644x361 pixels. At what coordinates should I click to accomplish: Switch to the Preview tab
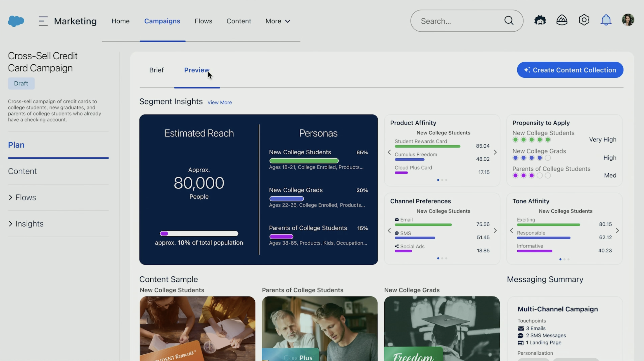(197, 70)
